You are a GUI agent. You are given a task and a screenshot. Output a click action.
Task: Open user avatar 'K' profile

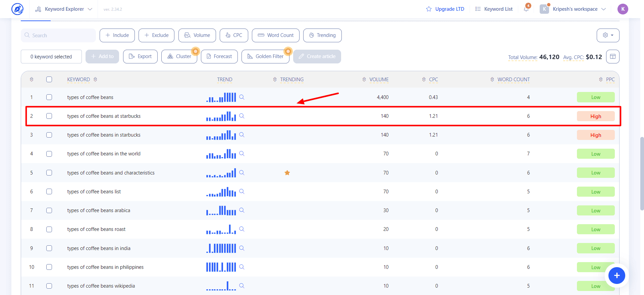tap(623, 9)
